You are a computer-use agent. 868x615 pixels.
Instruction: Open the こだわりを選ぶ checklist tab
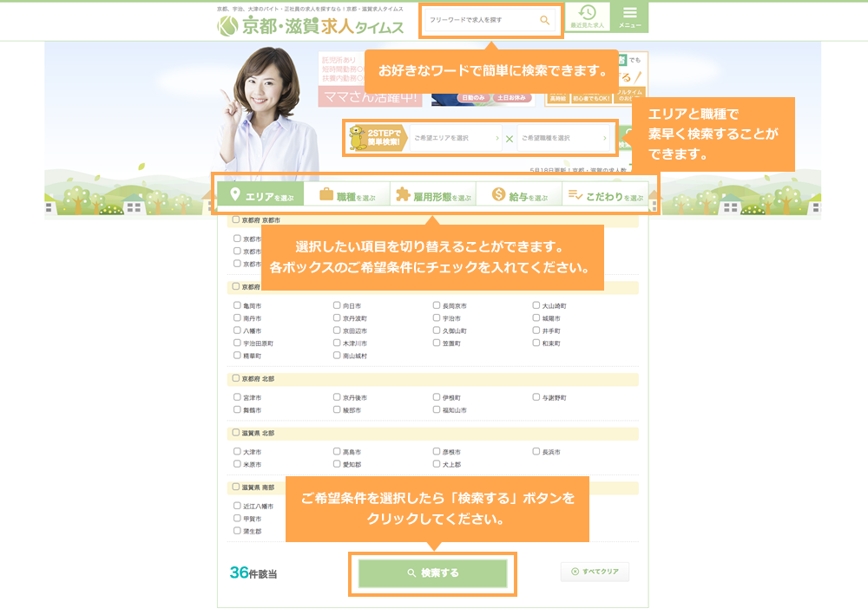click(x=606, y=195)
